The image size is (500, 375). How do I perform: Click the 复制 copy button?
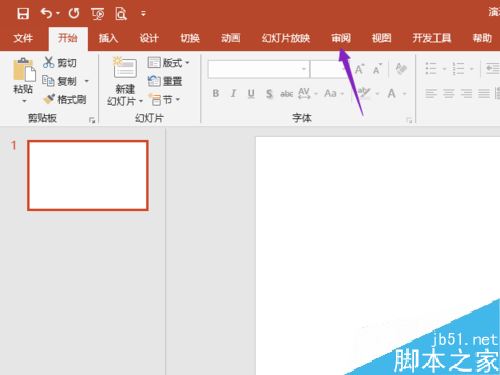60,81
